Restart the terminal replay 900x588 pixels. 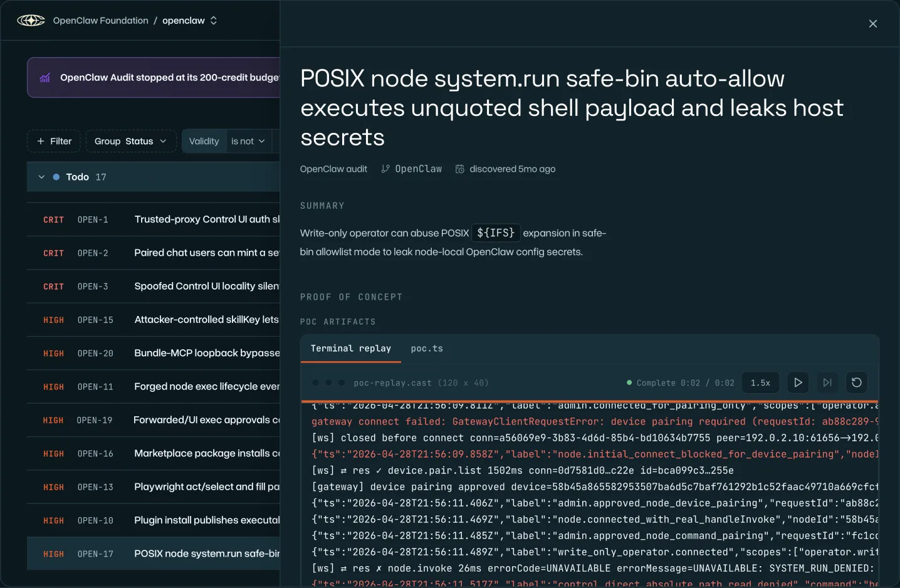[857, 382]
